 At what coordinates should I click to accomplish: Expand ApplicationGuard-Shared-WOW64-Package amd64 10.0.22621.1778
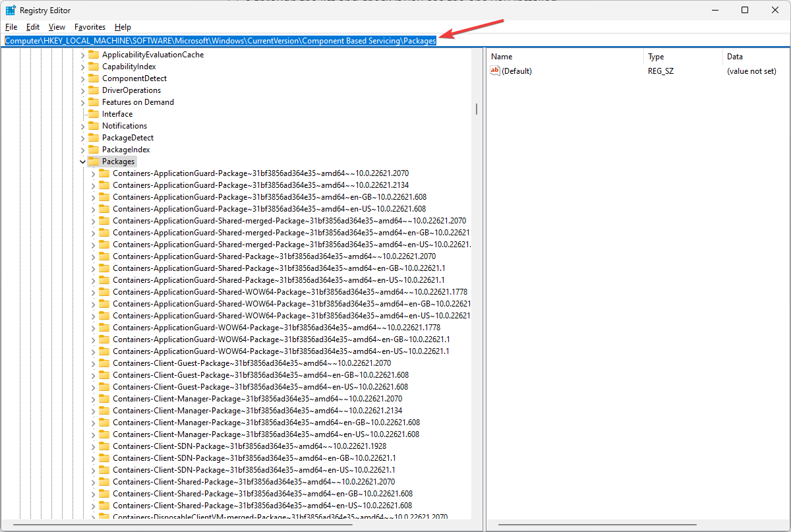[x=93, y=292]
